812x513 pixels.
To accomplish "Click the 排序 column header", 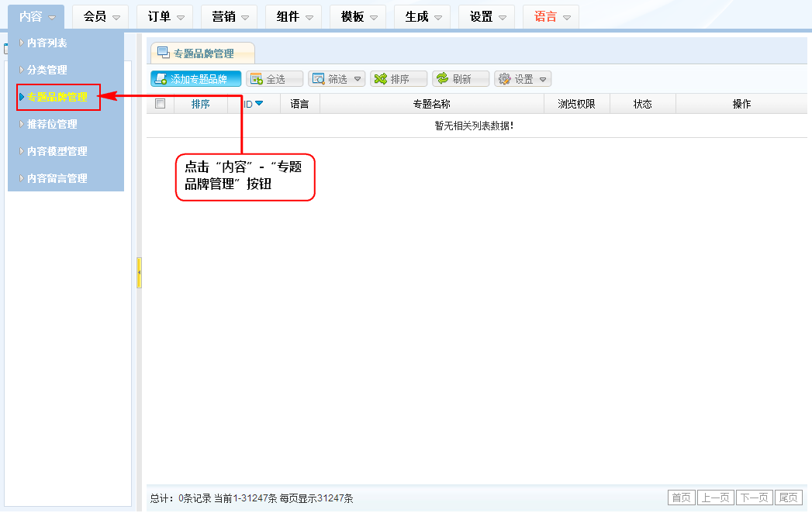I will (200, 104).
